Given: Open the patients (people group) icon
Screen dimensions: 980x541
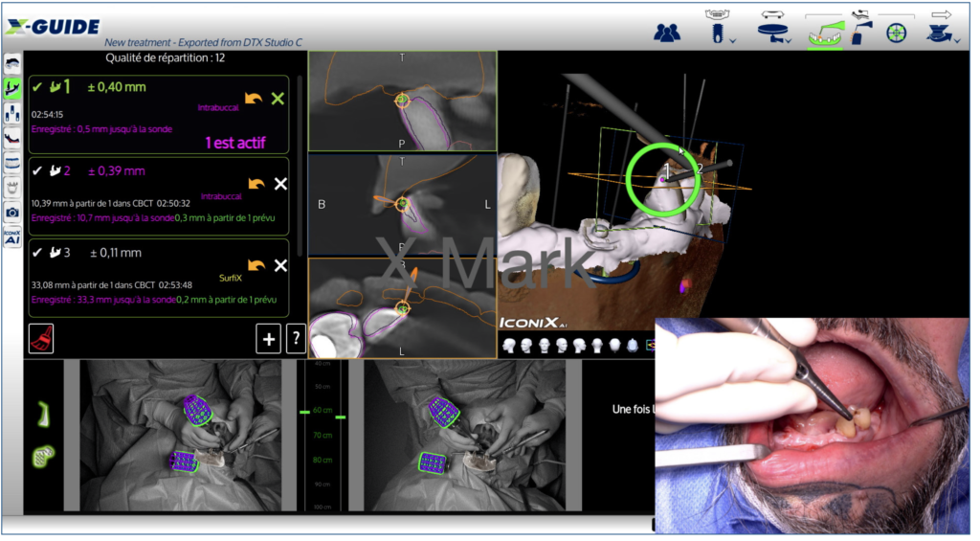Looking at the screenshot, I should [667, 34].
